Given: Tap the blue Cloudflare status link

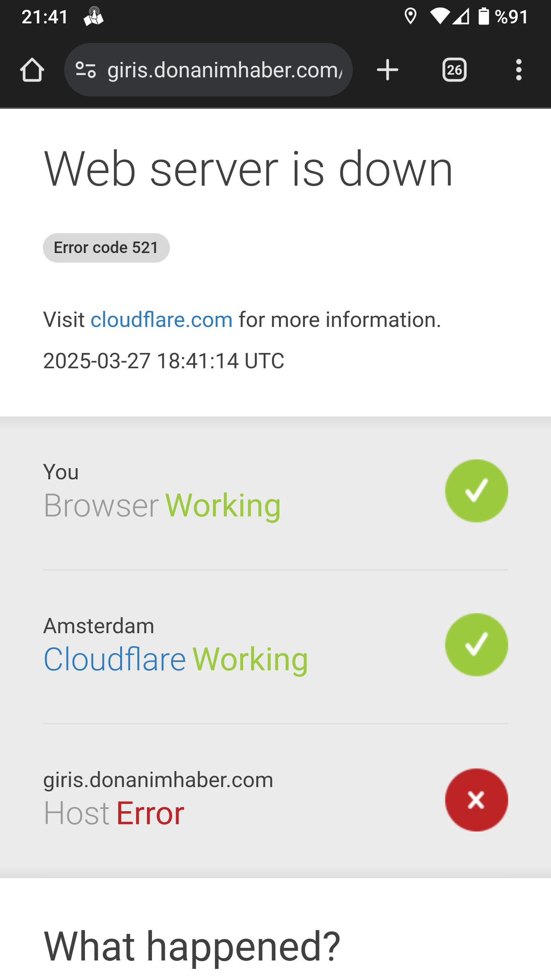Looking at the screenshot, I should tap(115, 659).
